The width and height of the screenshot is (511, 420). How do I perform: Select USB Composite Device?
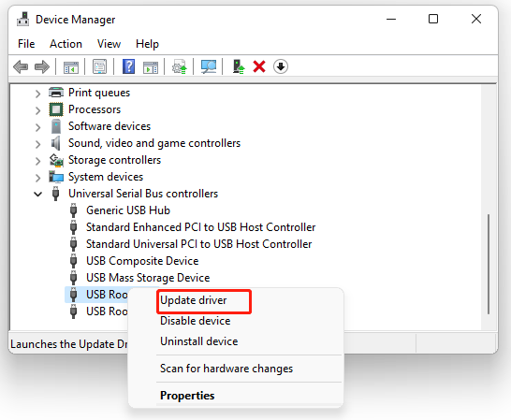pos(142,261)
